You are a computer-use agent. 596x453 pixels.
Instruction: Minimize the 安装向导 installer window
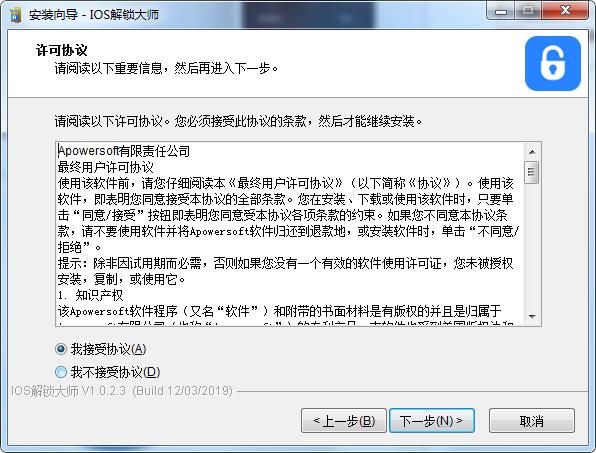pos(501,11)
